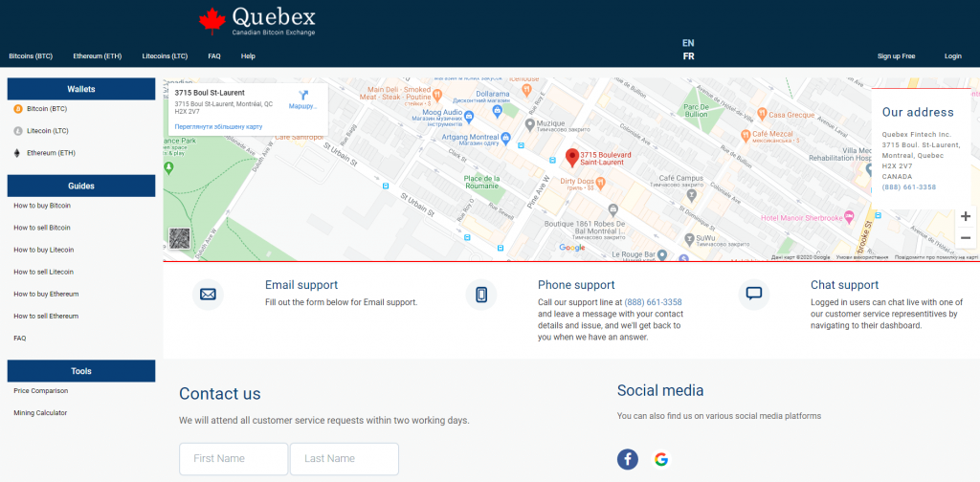Open the Mining Calculator tool
The height and width of the screenshot is (482, 980).
coord(40,413)
